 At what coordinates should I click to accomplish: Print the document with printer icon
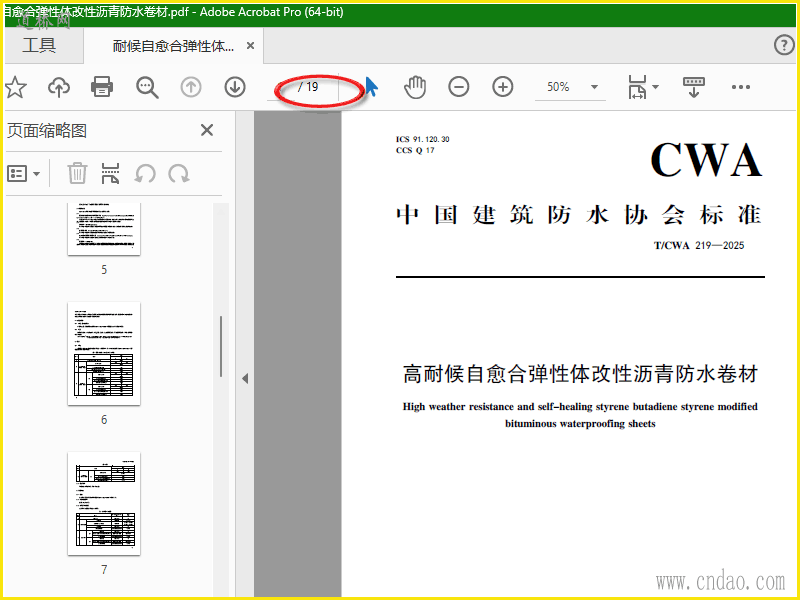[102, 87]
